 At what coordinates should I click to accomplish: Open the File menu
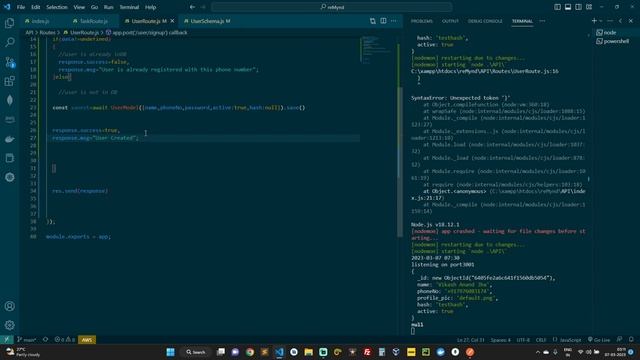pos(21,7)
